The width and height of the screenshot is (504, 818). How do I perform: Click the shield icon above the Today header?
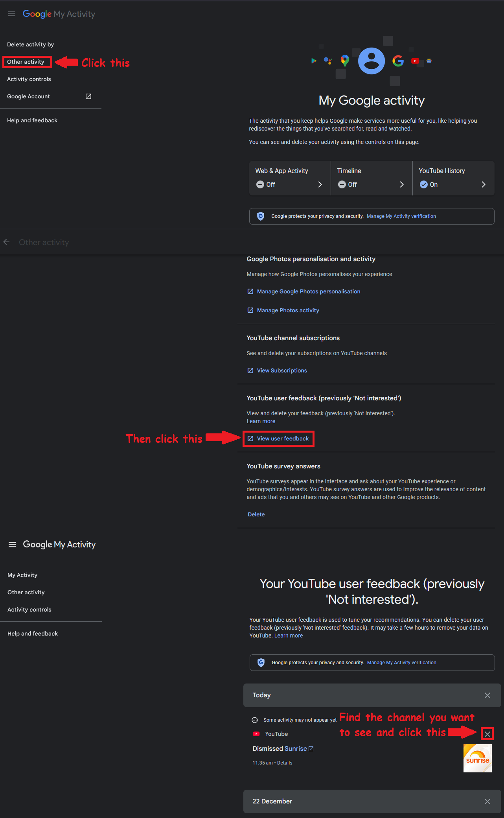click(x=261, y=663)
